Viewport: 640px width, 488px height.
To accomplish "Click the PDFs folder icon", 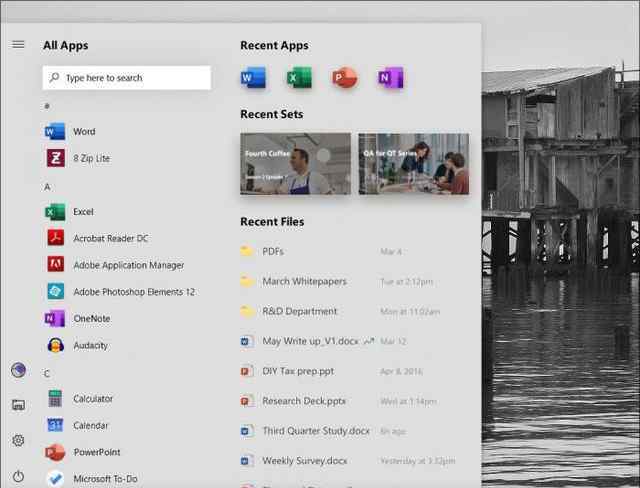I will (x=247, y=251).
